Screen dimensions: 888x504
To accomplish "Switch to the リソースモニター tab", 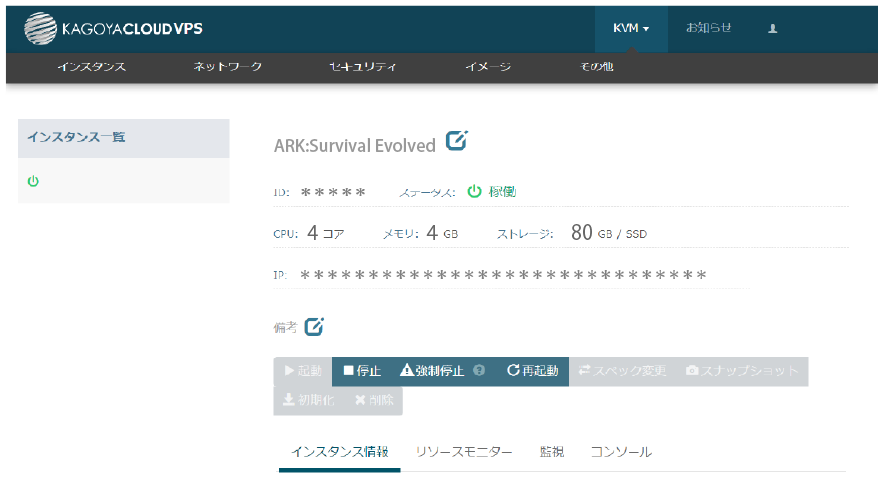I will [464, 452].
